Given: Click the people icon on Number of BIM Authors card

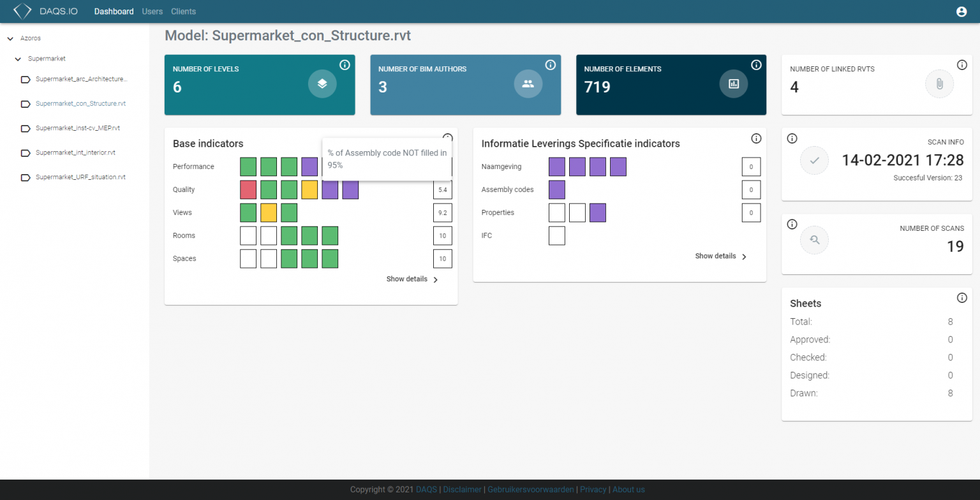Looking at the screenshot, I should click(528, 84).
